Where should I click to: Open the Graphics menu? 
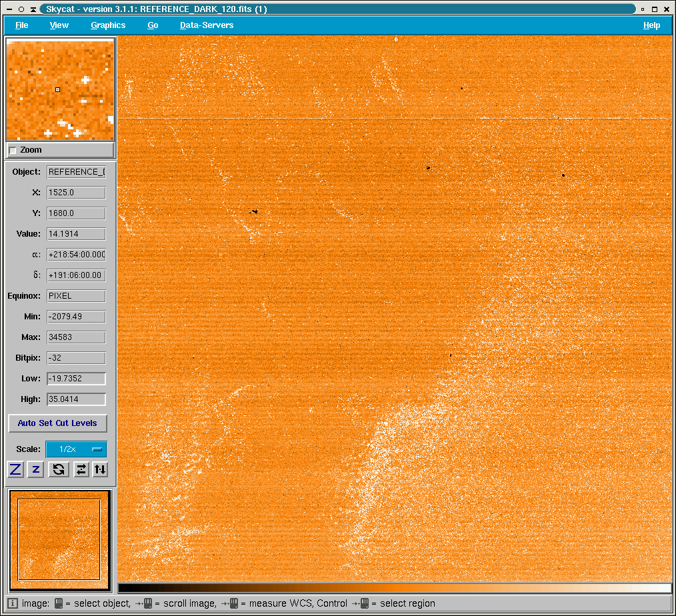108,25
